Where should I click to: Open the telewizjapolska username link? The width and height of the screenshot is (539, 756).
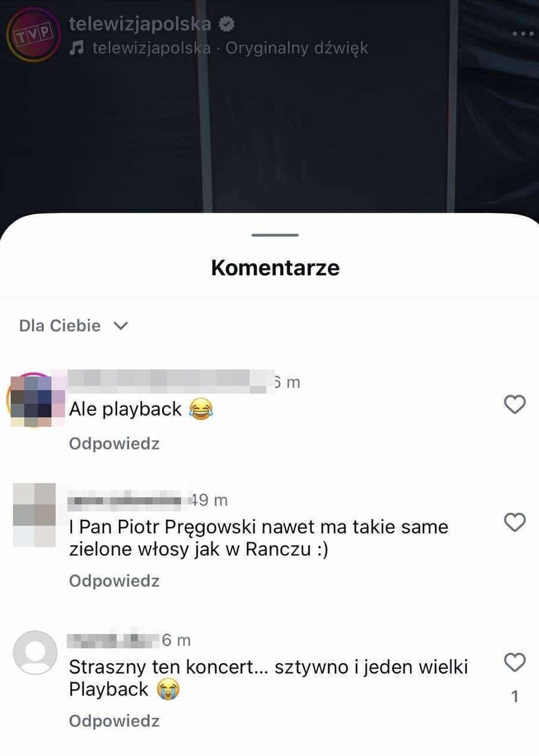[x=140, y=24]
